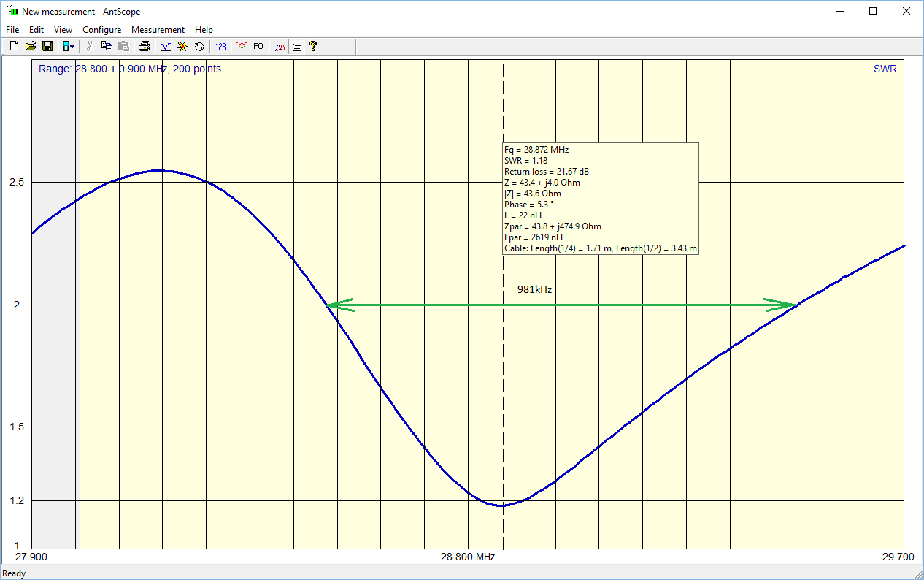Toggle the data info window button

point(296,47)
